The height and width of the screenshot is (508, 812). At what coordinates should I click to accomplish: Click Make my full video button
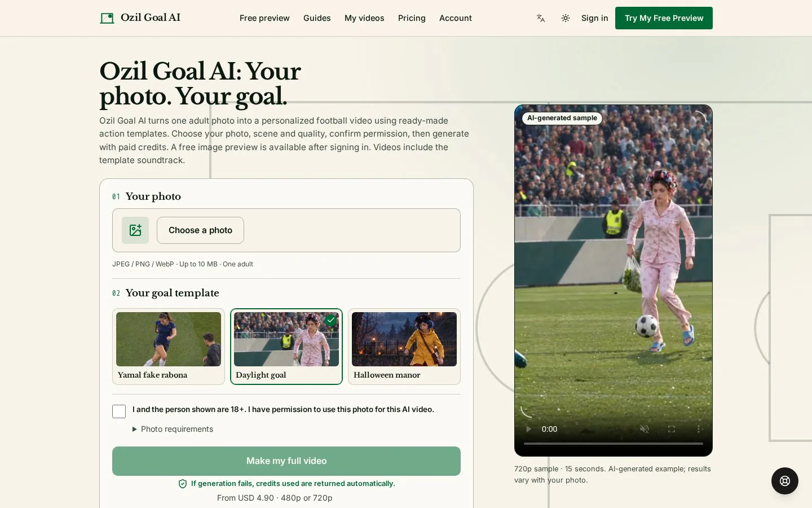pyautogui.click(x=286, y=461)
